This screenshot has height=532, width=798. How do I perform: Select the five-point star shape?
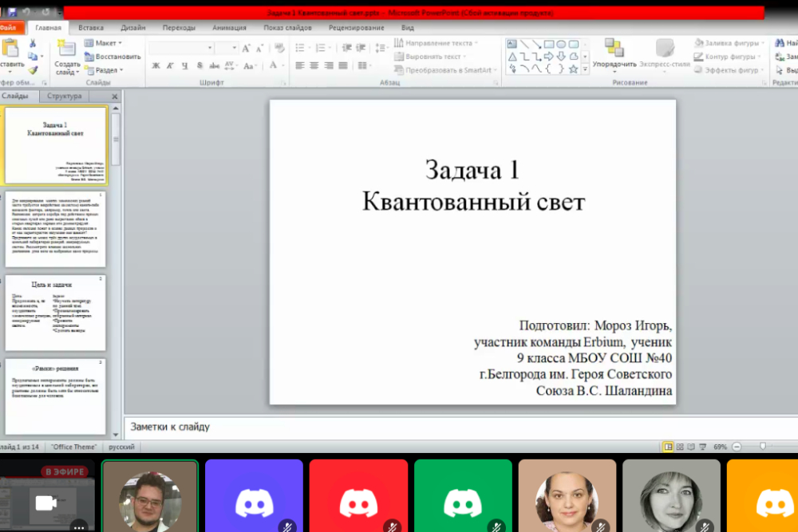coord(574,68)
